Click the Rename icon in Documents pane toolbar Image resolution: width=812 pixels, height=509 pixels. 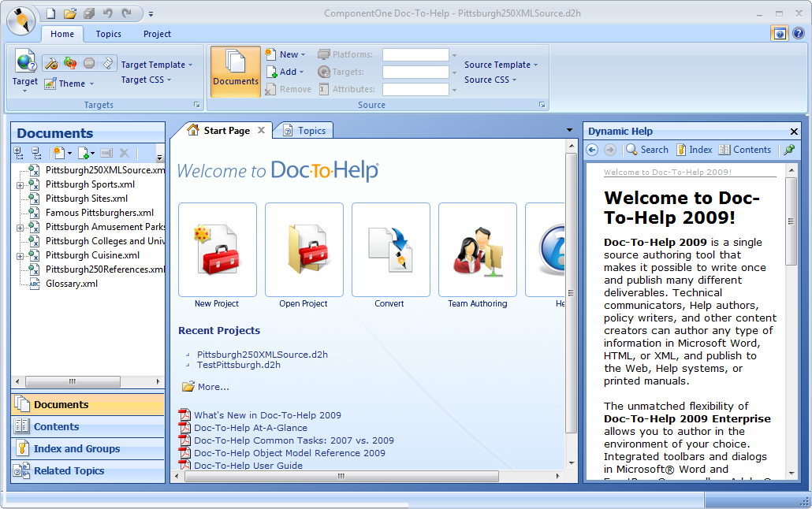[106, 153]
